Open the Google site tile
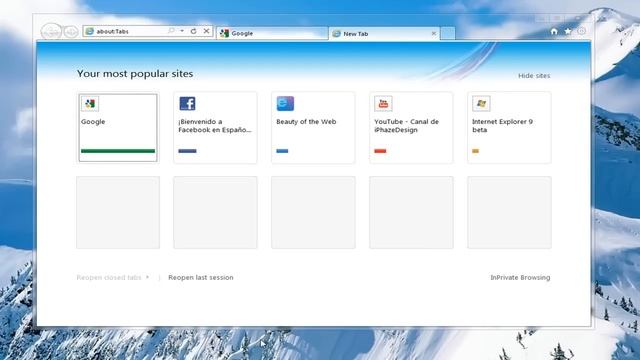The height and width of the screenshot is (360, 640). (x=118, y=128)
